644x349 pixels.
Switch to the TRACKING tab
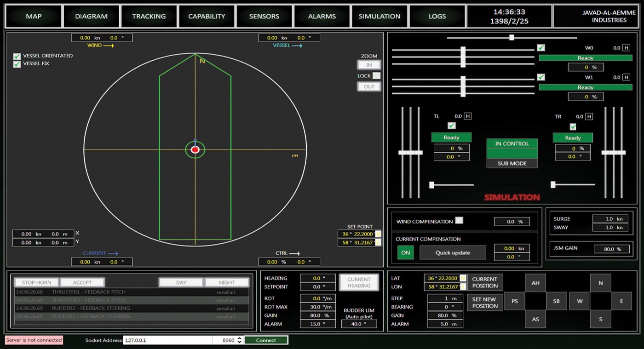pyautogui.click(x=149, y=16)
